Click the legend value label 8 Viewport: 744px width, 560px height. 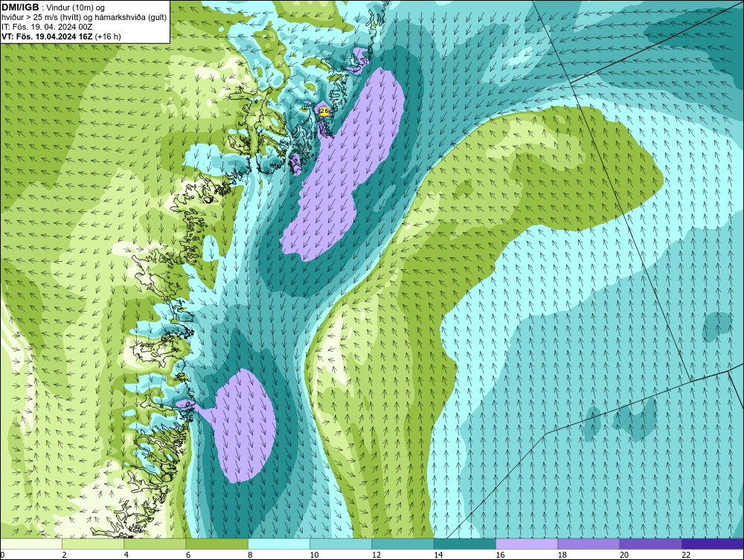pyautogui.click(x=250, y=556)
